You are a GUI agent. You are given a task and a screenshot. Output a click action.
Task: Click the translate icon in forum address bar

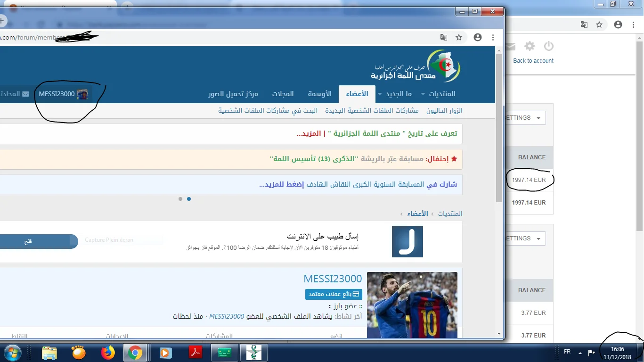443,37
